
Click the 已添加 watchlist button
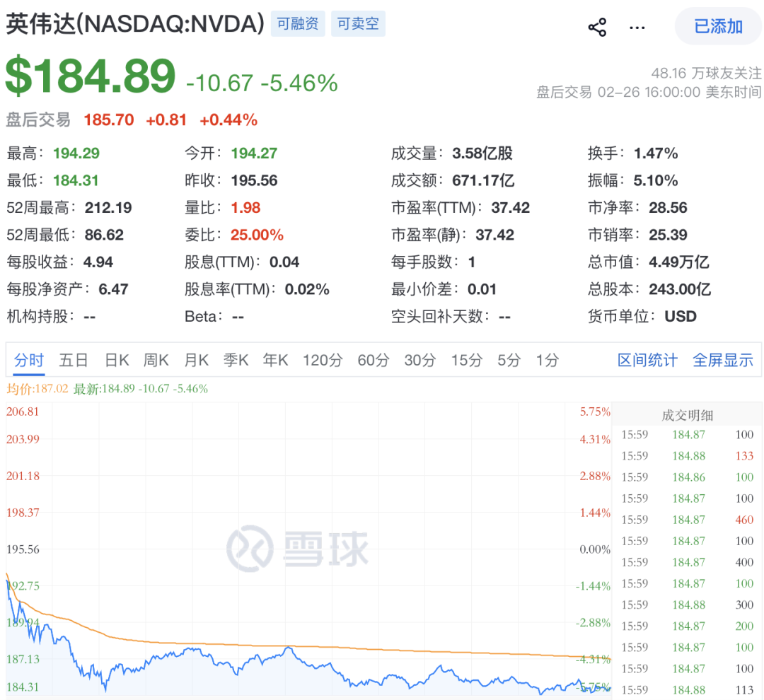click(718, 26)
